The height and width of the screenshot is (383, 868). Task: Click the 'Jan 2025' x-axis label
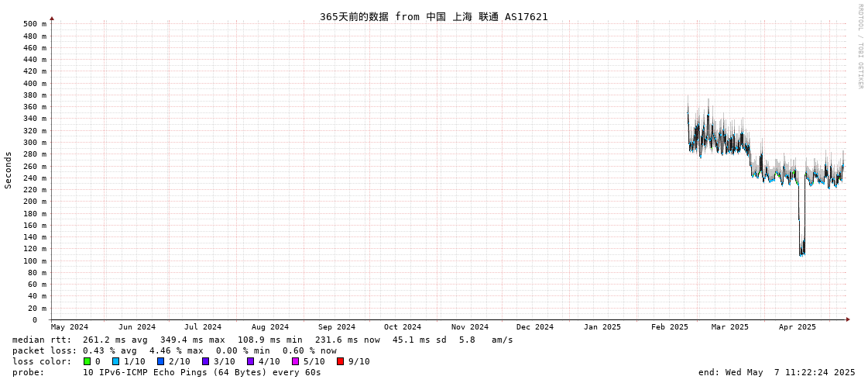tap(602, 327)
